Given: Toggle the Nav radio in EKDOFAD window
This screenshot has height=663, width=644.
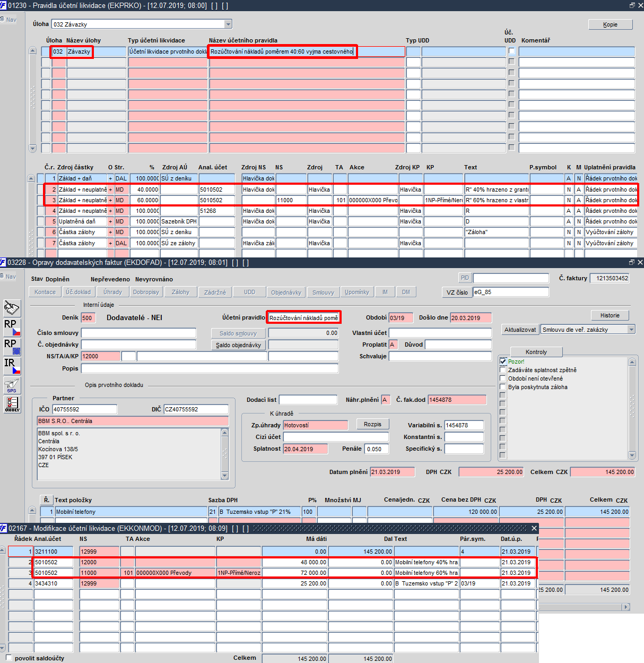Looking at the screenshot, I should click(x=2, y=277).
